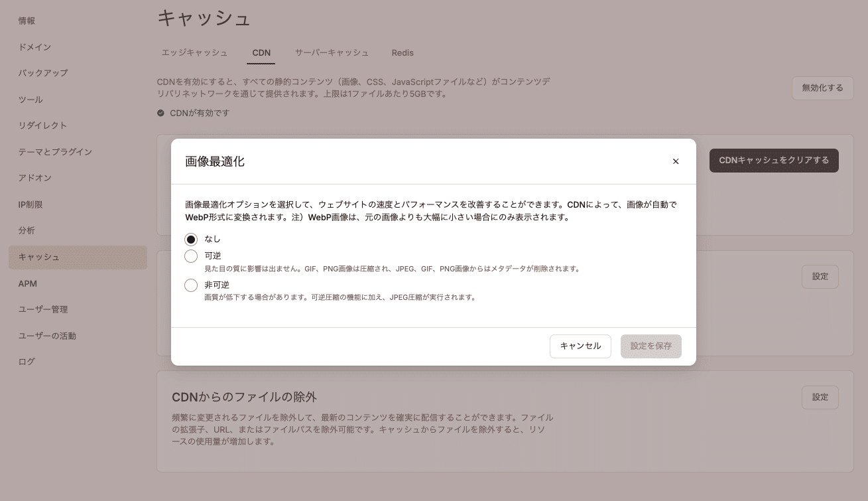
Task: Click the 非可逆 description about JPEG圧縮
Action: (x=340, y=297)
